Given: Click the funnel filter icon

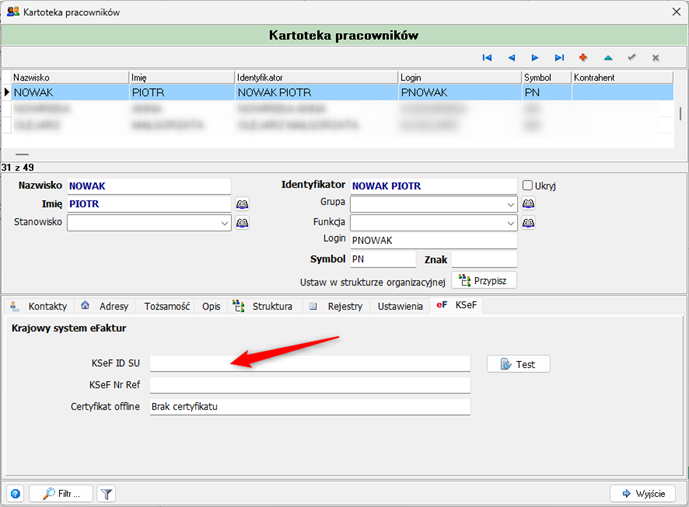Looking at the screenshot, I should [106, 493].
